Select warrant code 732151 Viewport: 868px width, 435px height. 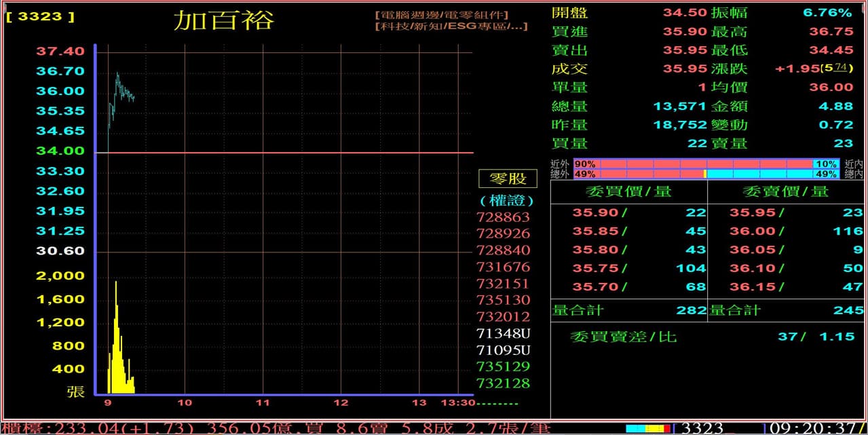pyautogui.click(x=503, y=284)
